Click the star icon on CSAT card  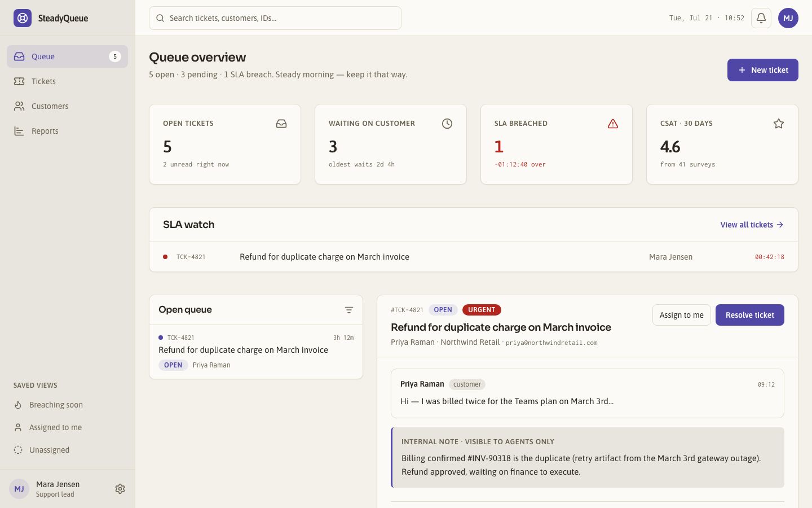point(779,124)
